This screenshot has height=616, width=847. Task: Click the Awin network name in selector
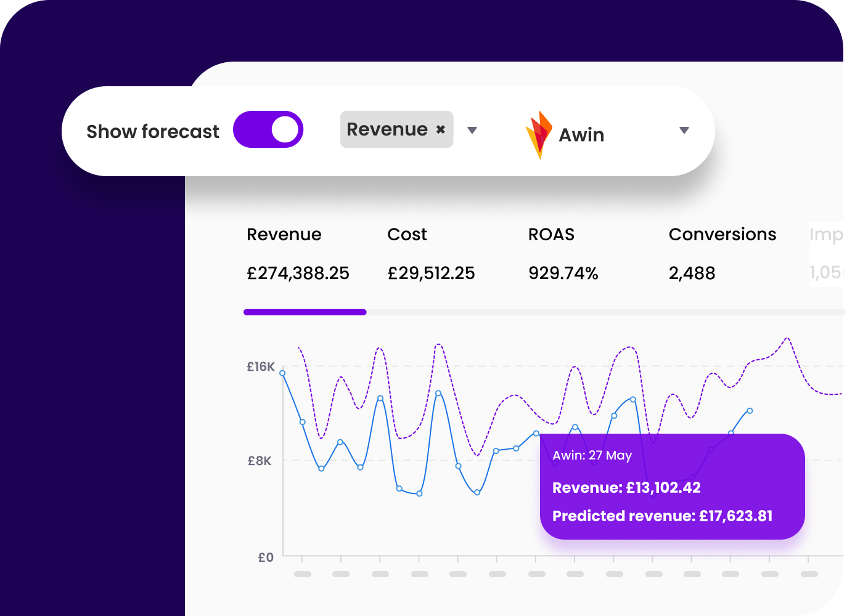click(581, 135)
